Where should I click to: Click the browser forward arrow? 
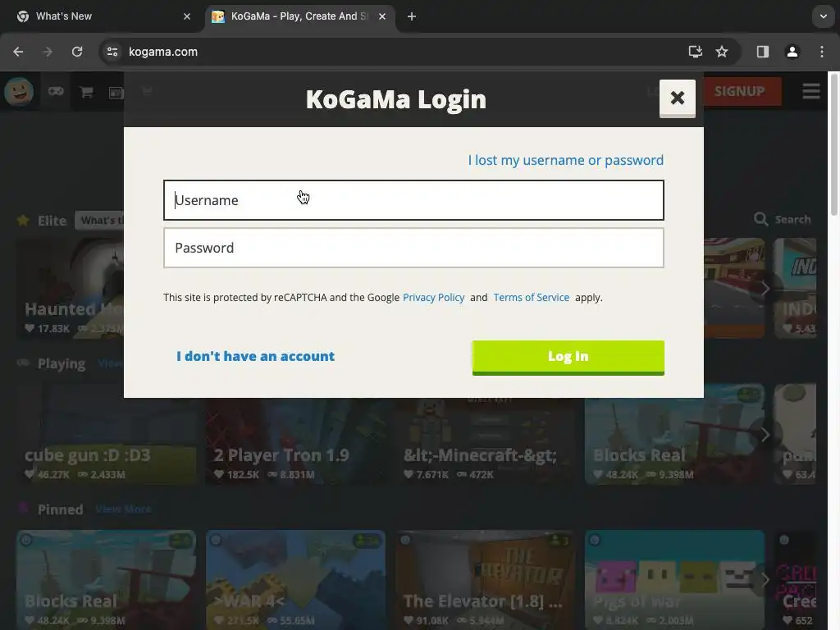(48, 52)
